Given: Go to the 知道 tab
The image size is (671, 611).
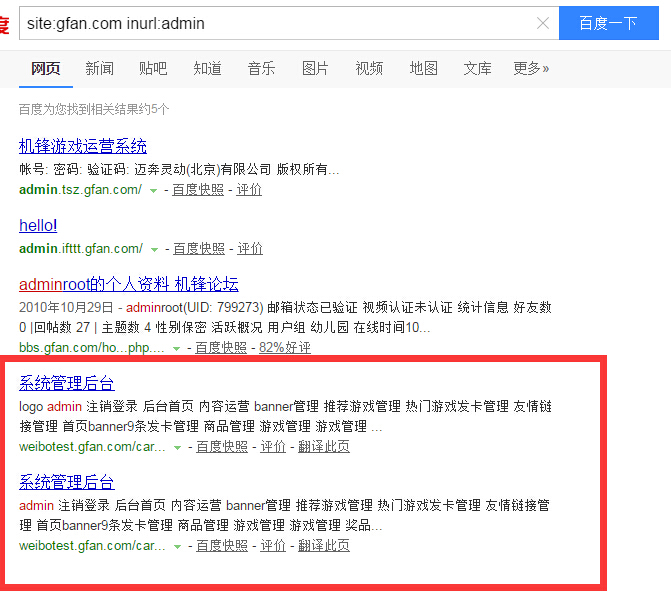Looking at the screenshot, I should pyautogui.click(x=208, y=68).
